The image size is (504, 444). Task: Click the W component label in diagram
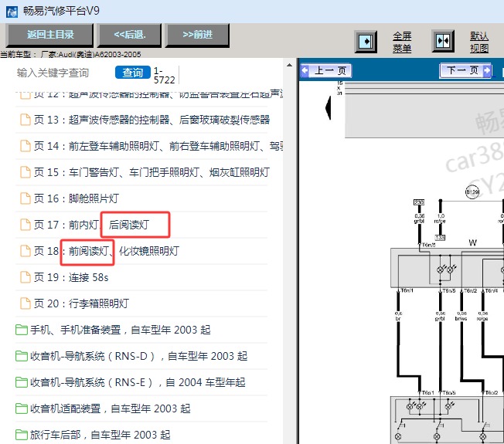(x=472, y=242)
